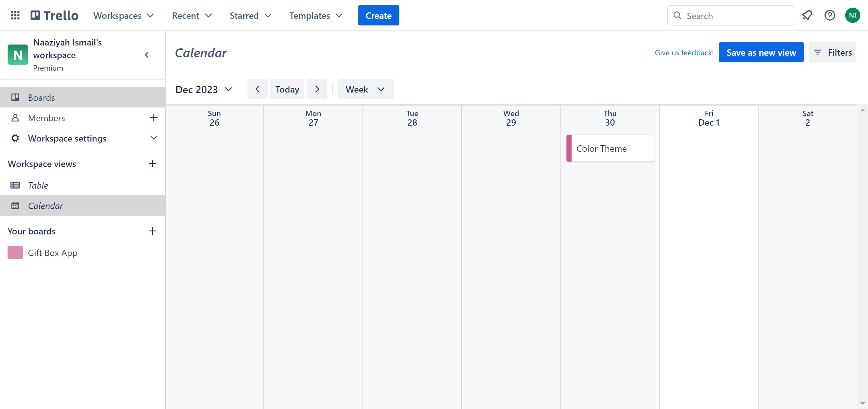
Task: Click the scrollbar up arrow
Action: click(x=862, y=110)
